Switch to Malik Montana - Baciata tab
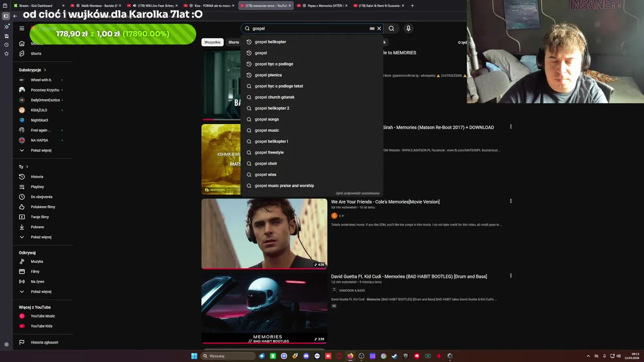The height and width of the screenshot is (362, 644). pyautogui.click(x=96, y=6)
